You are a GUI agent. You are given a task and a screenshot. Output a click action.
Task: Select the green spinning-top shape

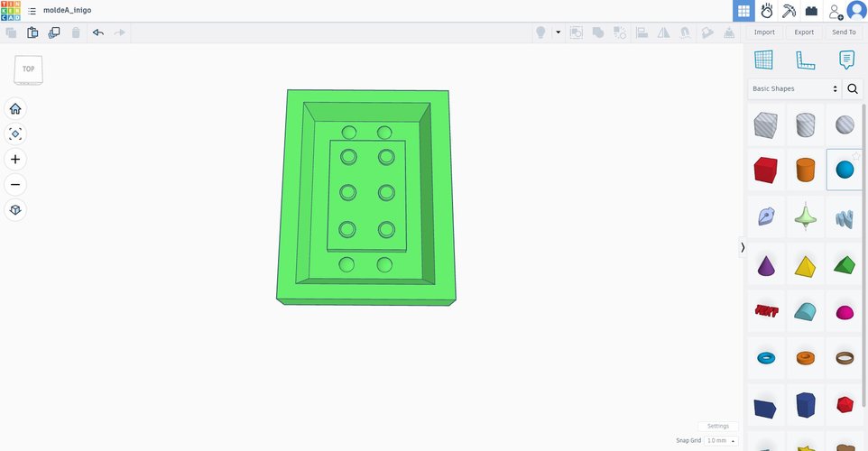pos(806,216)
